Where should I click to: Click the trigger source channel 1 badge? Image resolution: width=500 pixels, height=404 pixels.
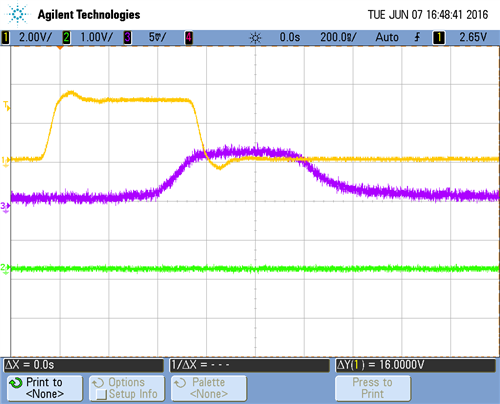coord(439,37)
